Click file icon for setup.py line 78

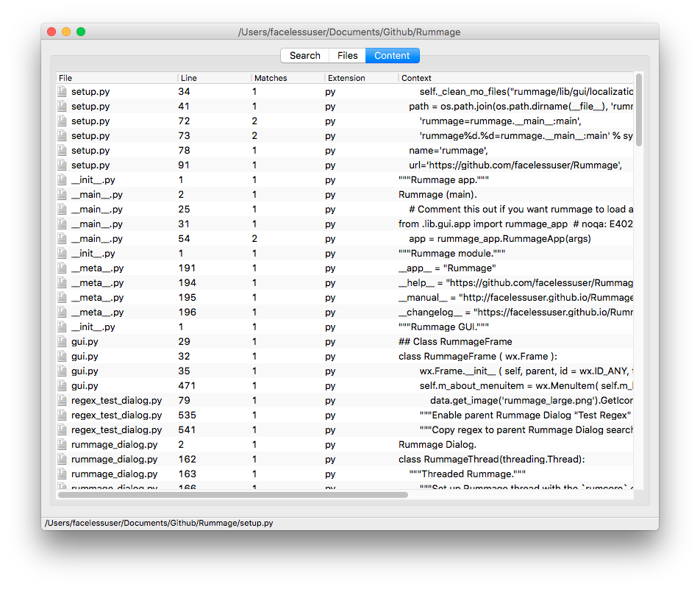pyautogui.click(x=62, y=151)
